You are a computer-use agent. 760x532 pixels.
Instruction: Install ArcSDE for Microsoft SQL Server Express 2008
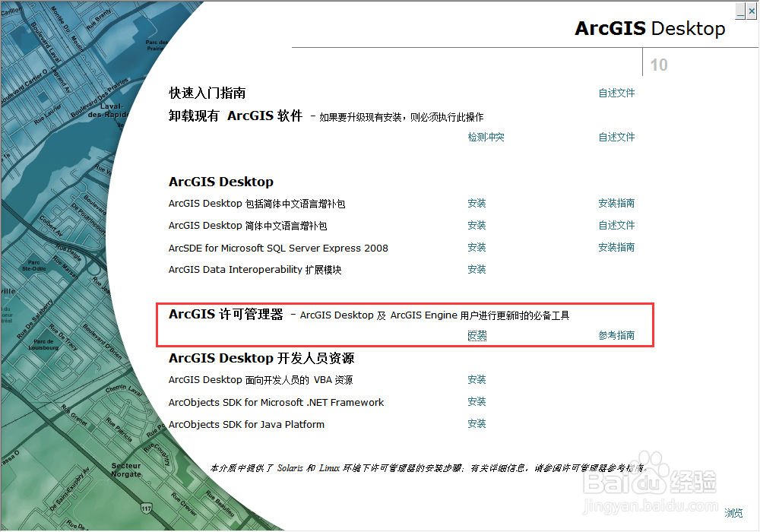(x=477, y=248)
